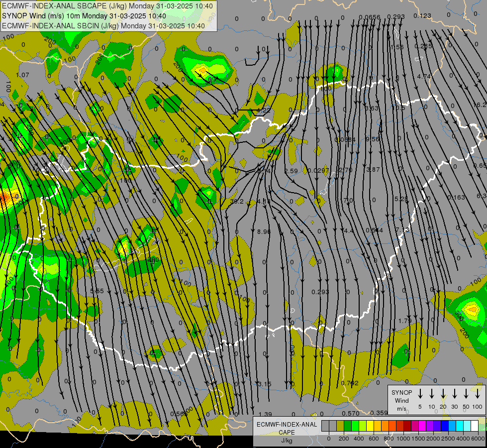The width and height of the screenshot is (487, 448).
Task: Click the 6000 tick label on CAPE scale
Action: pos(478,439)
